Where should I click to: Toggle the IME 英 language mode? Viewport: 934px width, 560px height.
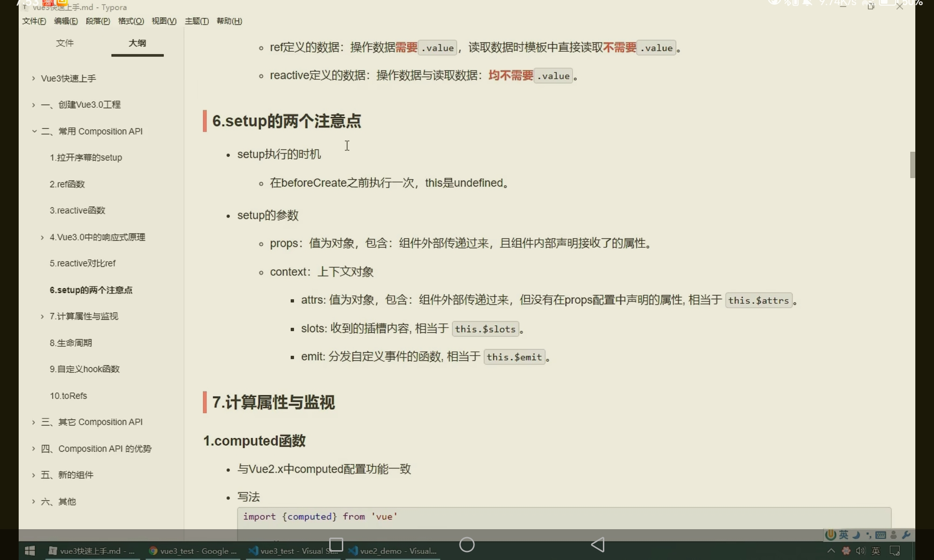click(844, 535)
